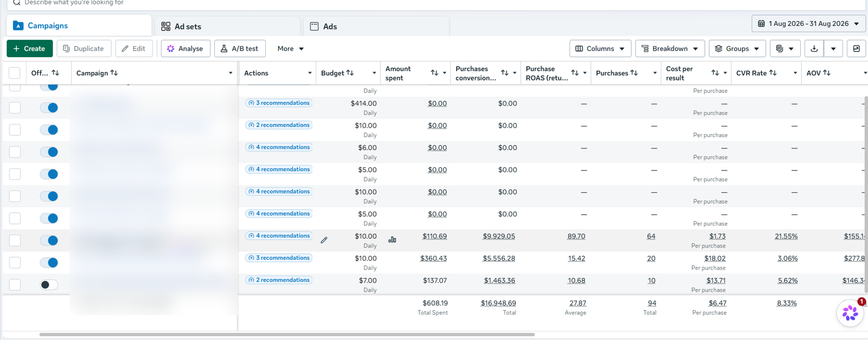
Task: Click the $16,948.69 total conversion value
Action: [499, 303]
